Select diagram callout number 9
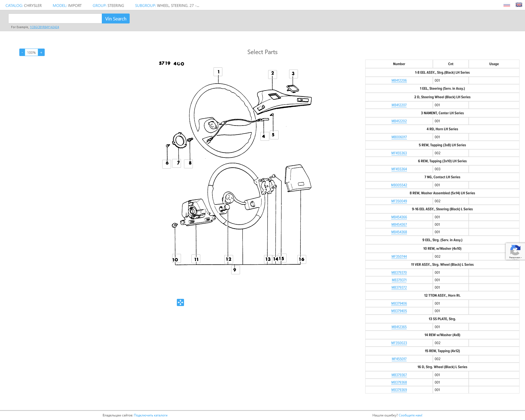 click(235, 270)
